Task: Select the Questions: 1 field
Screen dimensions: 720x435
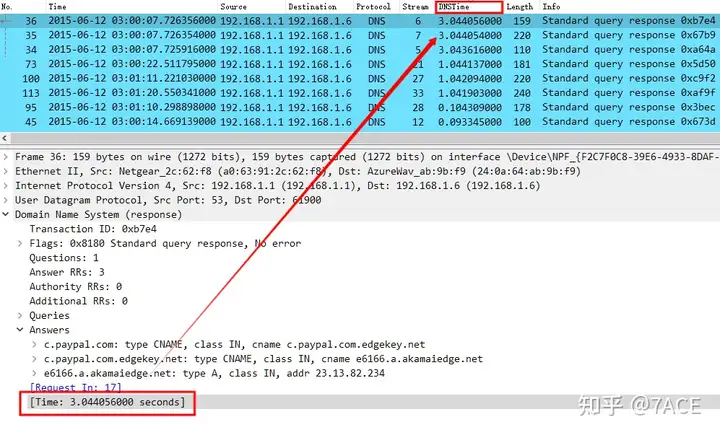Action: pyautogui.click(x=64, y=258)
